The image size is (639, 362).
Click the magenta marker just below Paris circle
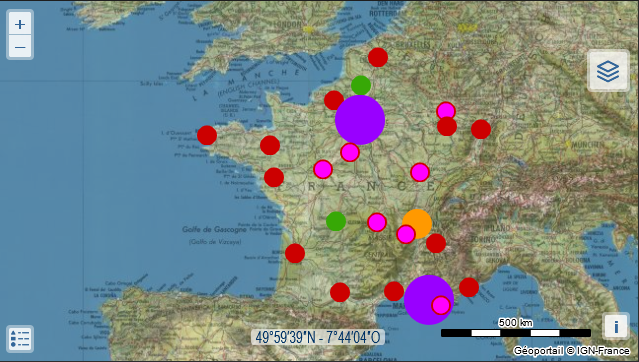pyautogui.click(x=350, y=152)
